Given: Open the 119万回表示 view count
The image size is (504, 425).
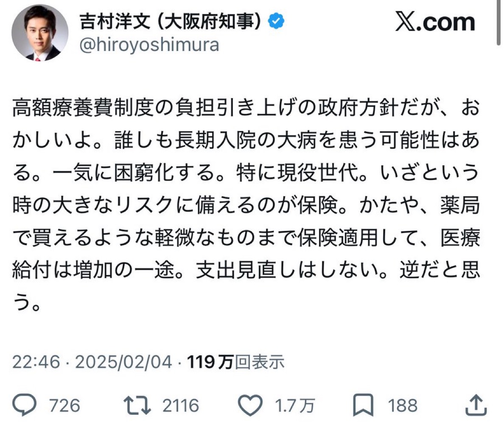Looking at the screenshot, I should click(x=235, y=362).
